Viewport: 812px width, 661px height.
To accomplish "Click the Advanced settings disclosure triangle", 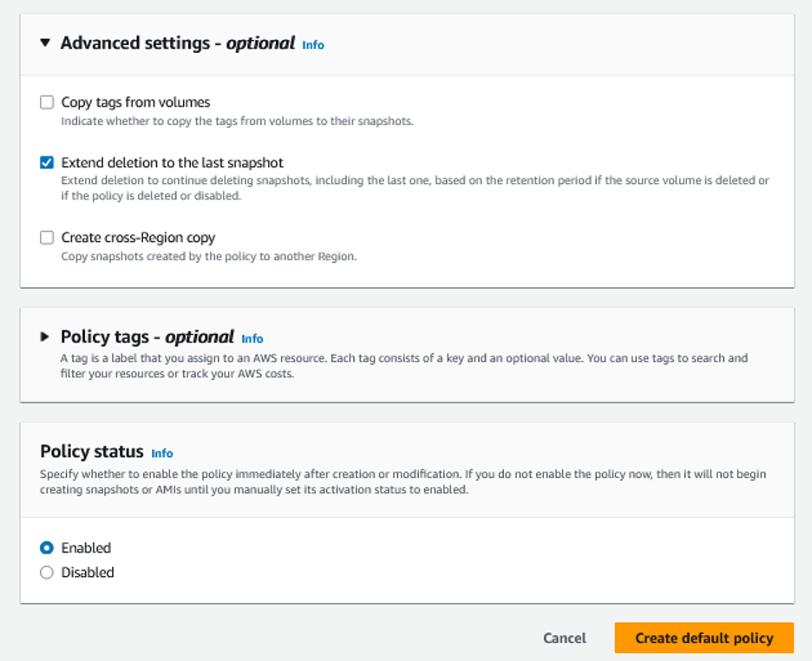I will 45,43.
